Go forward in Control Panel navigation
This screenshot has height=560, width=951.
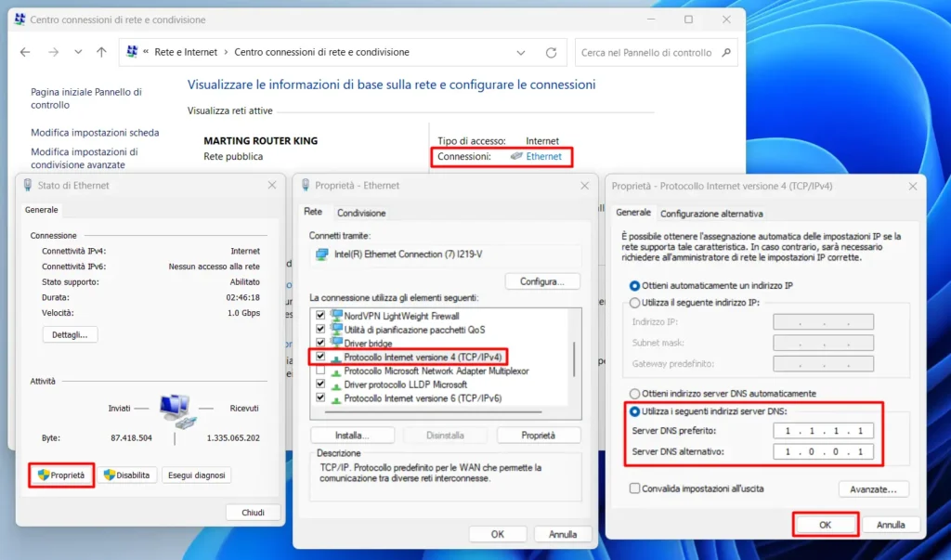click(53, 52)
